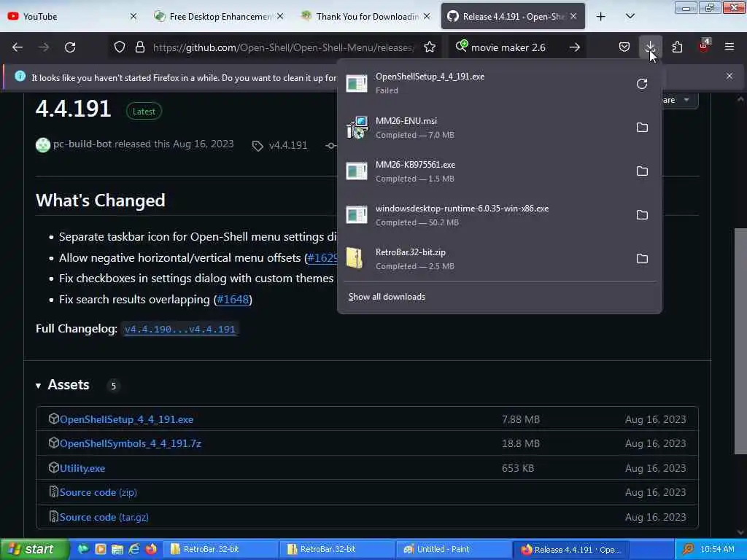Screen dimensions: 747x560
Task: Show RetroBar.32-bit.zip in its folder
Action: pos(642,259)
